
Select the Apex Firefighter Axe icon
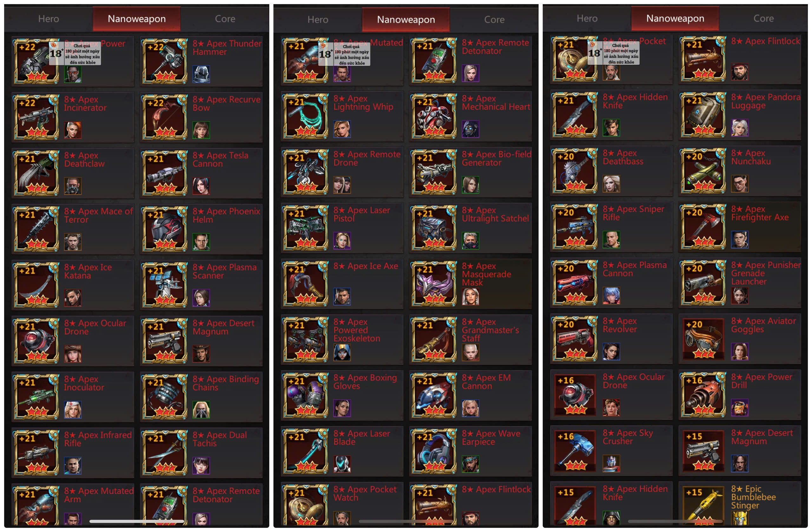[704, 227]
